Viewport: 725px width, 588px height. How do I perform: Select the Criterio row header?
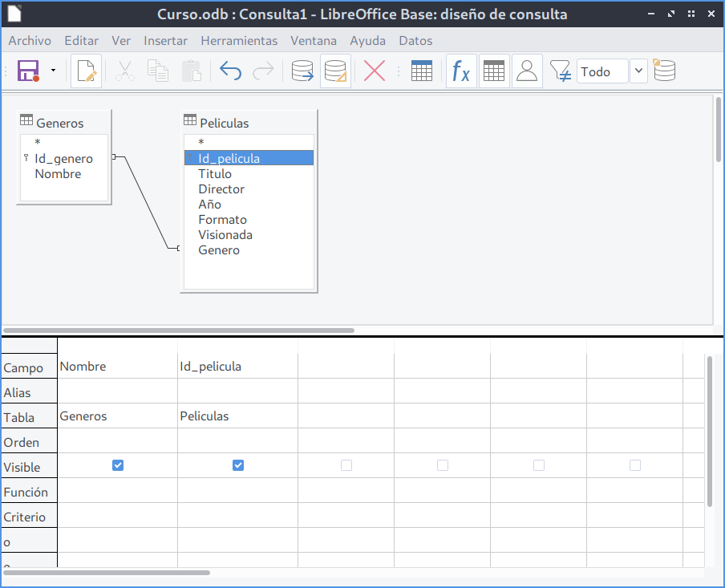[29, 515]
